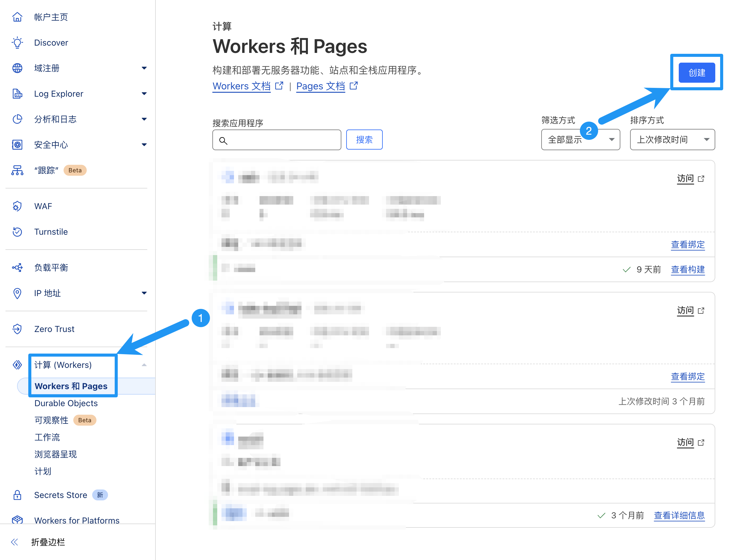Click the Secrets Store lock icon

[x=17, y=495]
